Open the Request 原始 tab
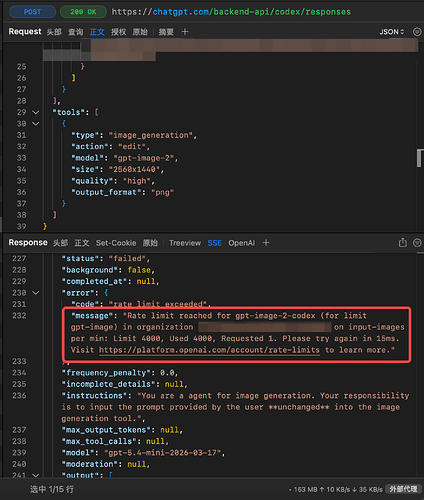 pos(140,32)
